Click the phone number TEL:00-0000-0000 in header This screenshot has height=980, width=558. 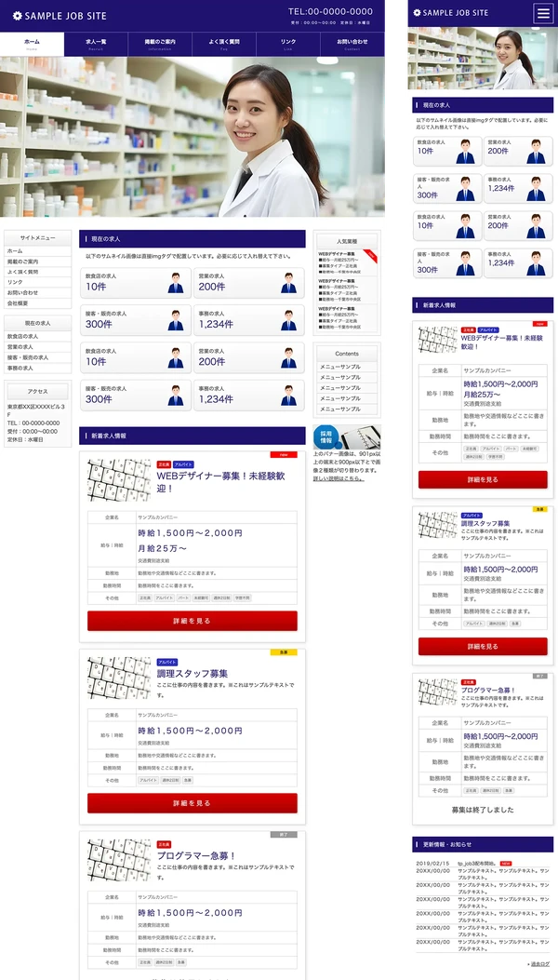coord(330,11)
